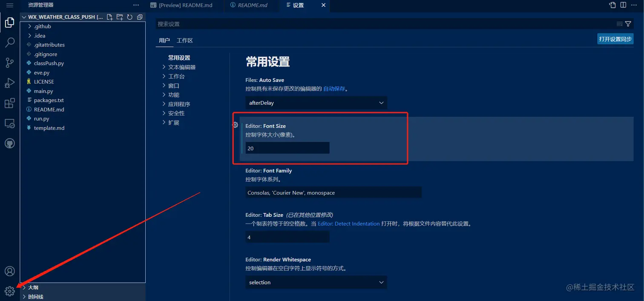Open Auto Save afterDelay dropdown

(316, 103)
